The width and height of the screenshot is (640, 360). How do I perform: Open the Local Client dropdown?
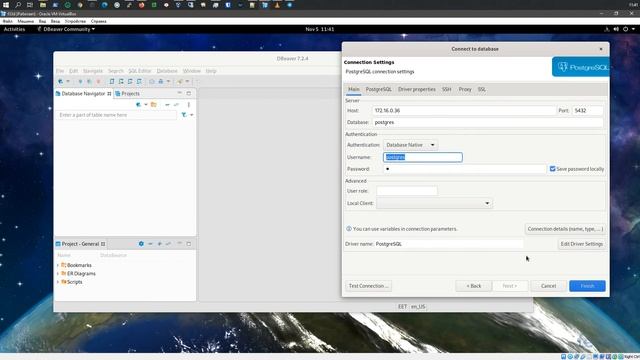(x=434, y=203)
